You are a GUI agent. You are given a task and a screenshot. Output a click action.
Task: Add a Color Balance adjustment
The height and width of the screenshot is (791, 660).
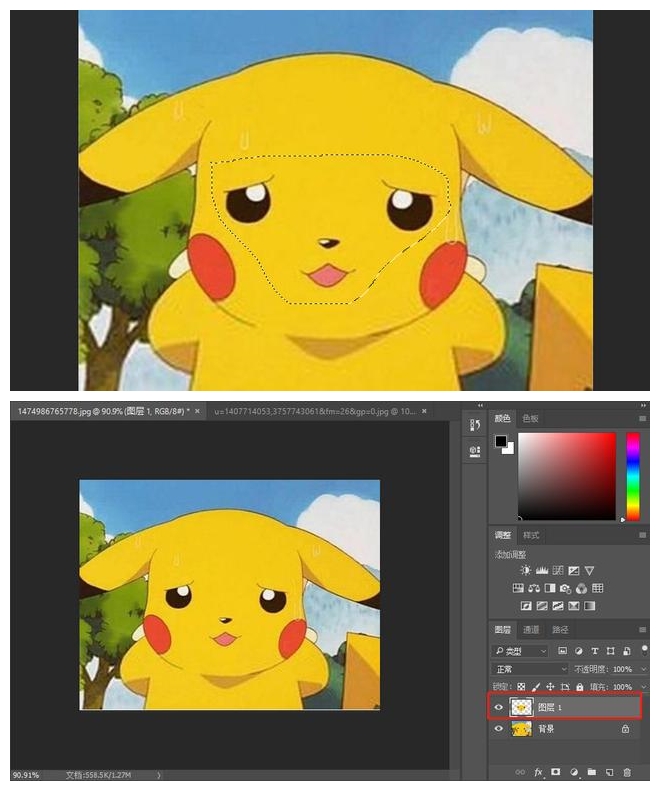tap(534, 588)
